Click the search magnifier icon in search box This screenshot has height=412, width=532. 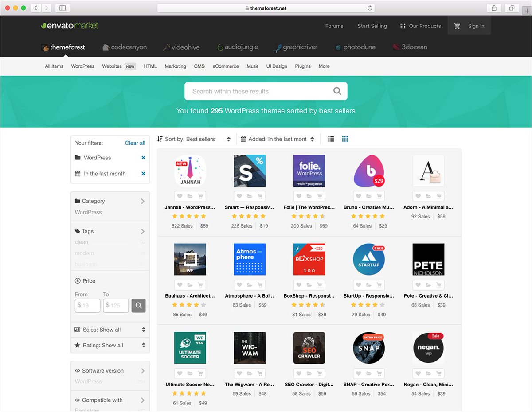[337, 91]
